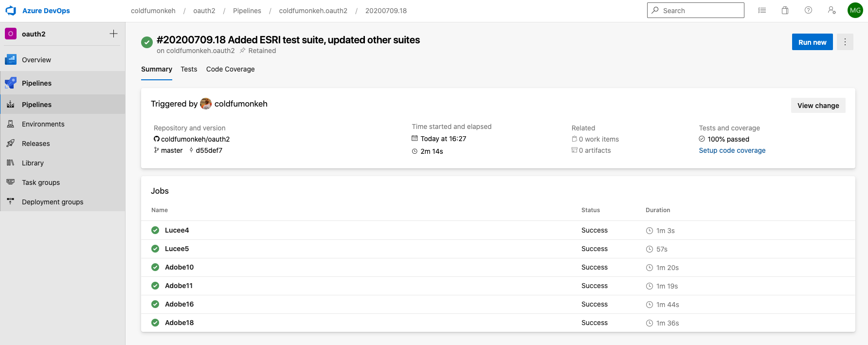Screen dimensions: 868x345
Task: Open Library in the sidebar
Action: pos(63,163)
